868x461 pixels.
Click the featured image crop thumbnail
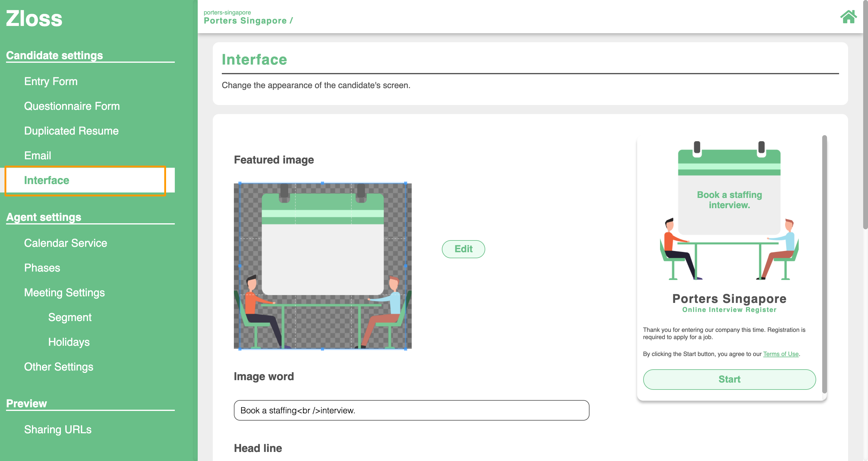click(322, 266)
